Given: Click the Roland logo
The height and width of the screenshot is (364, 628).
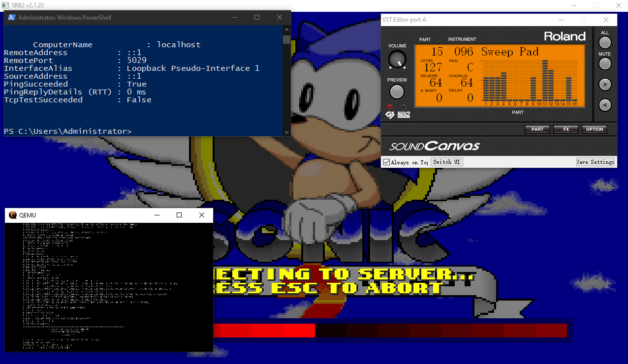Looking at the screenshot, I should coord(565,36).
